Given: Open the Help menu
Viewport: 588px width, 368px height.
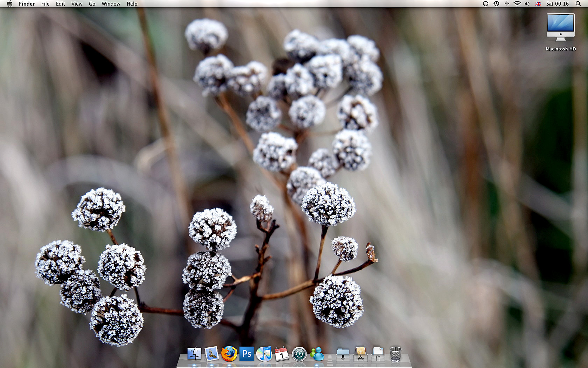Looking at the screenshot, I should coord(132,4).
